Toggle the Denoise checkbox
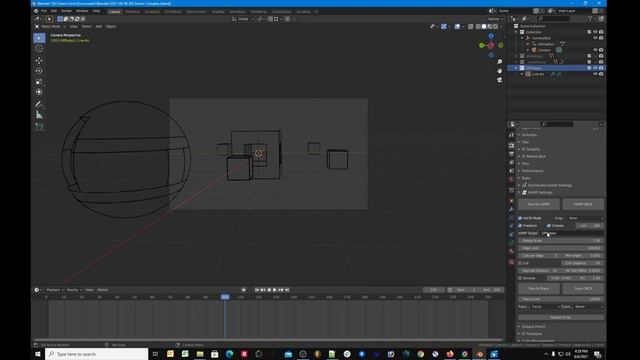 click(520, 278)
